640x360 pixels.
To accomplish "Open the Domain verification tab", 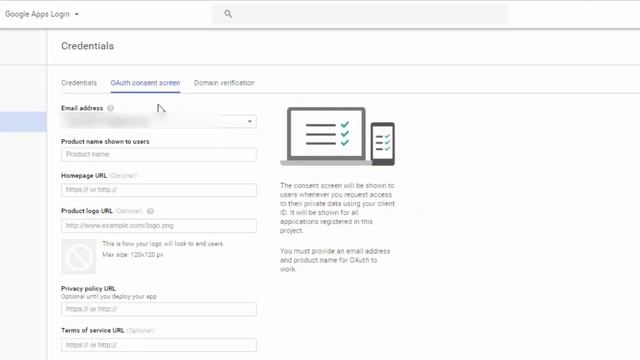I will (224, 83).
